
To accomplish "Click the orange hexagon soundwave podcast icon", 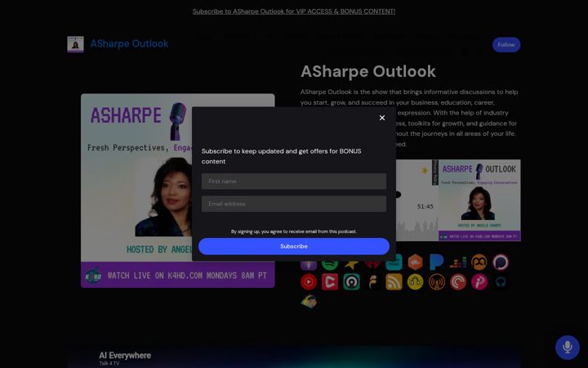I will pos(415,263).
